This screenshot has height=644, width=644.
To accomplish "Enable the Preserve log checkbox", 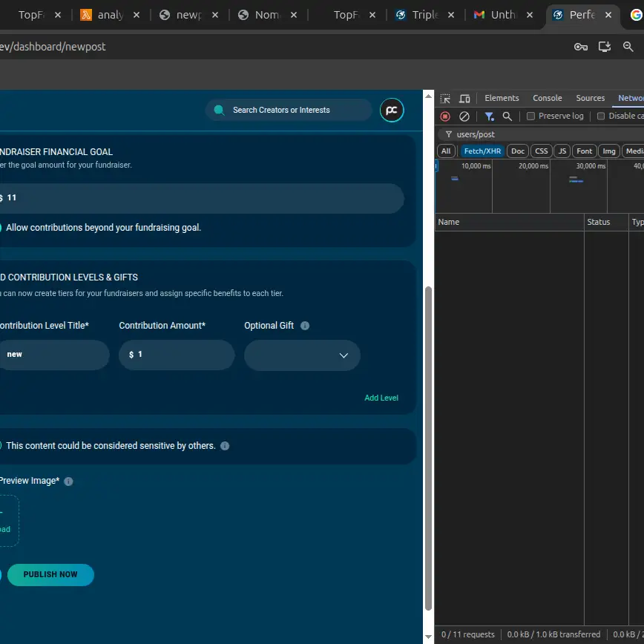I will tap(530, 116).
